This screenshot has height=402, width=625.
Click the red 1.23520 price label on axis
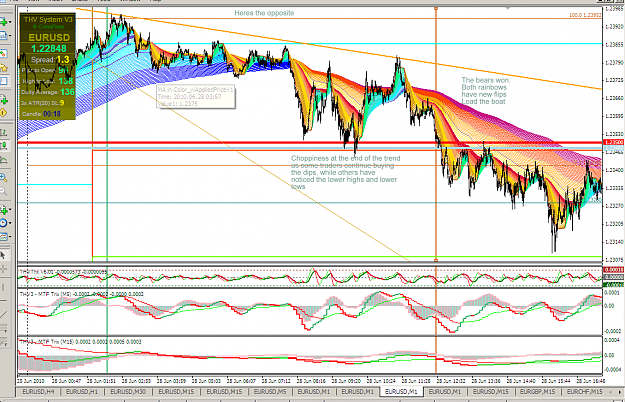click(x=614, y=142)
